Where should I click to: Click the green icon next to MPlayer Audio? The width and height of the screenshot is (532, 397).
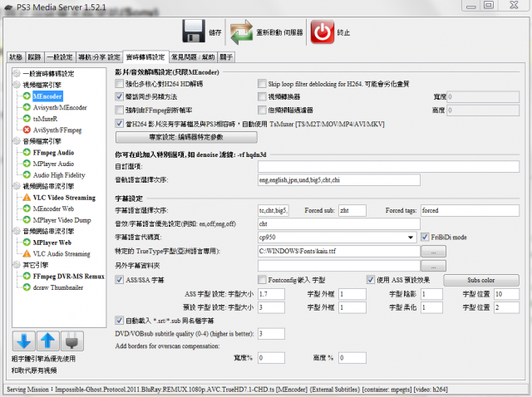coord(27,164)
